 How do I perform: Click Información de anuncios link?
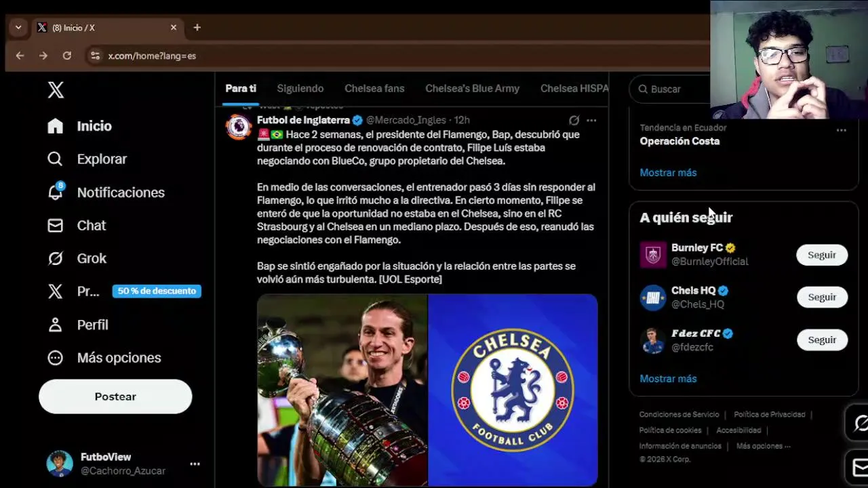[x=680, y=446]
